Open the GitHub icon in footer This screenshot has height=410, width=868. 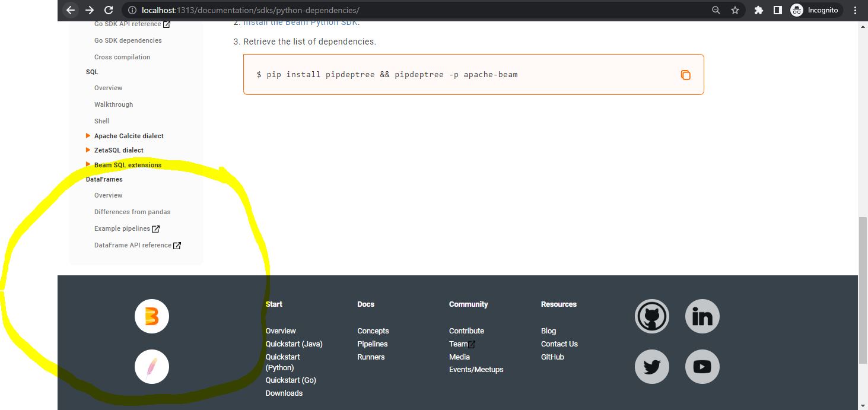(652, 316)
